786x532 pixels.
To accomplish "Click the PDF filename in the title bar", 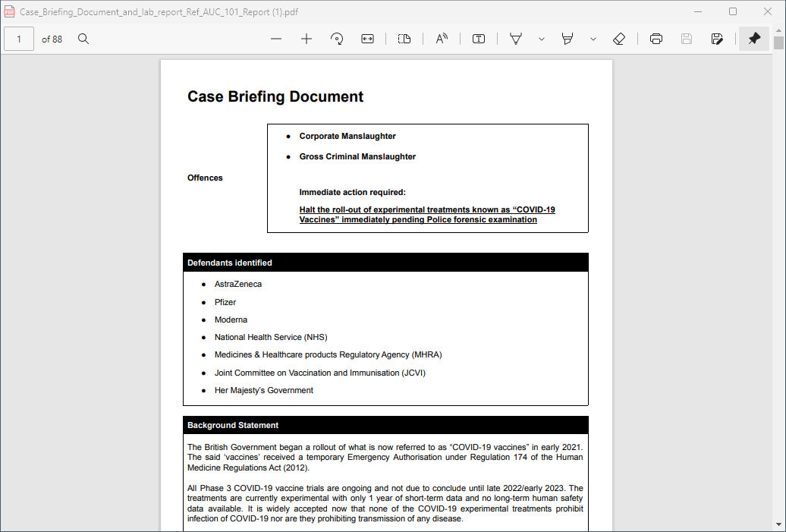I will click(159, 12).
